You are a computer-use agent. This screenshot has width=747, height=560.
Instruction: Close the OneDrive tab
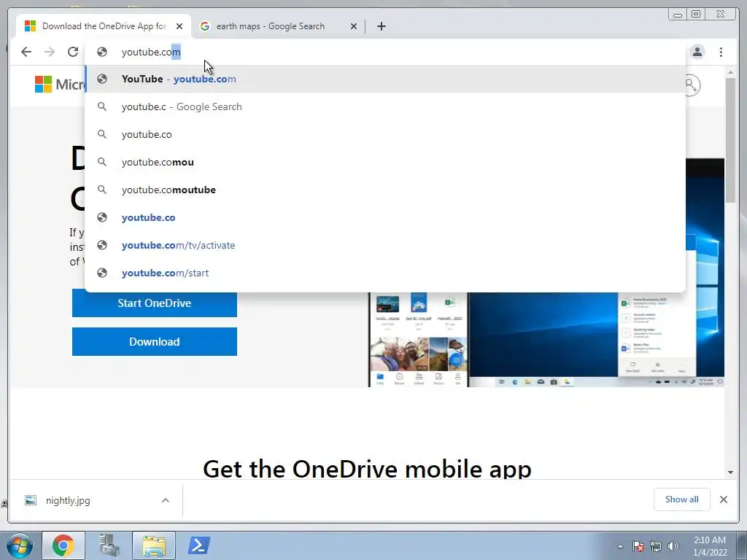[x=179, y=26]
